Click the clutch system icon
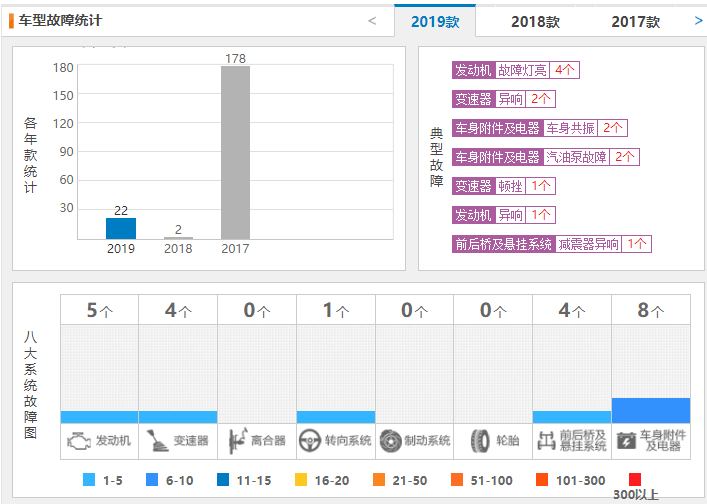This screenshot has height=504, width=707. coord(238,441)
